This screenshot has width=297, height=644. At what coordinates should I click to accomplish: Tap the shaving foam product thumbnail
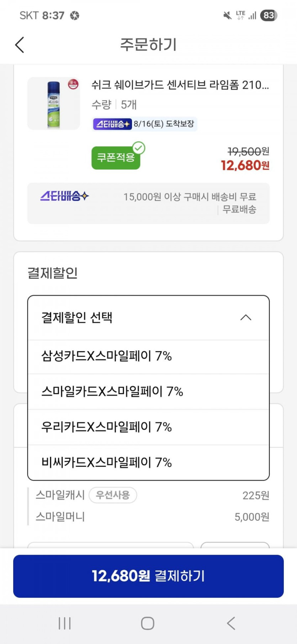coord(54,104)
